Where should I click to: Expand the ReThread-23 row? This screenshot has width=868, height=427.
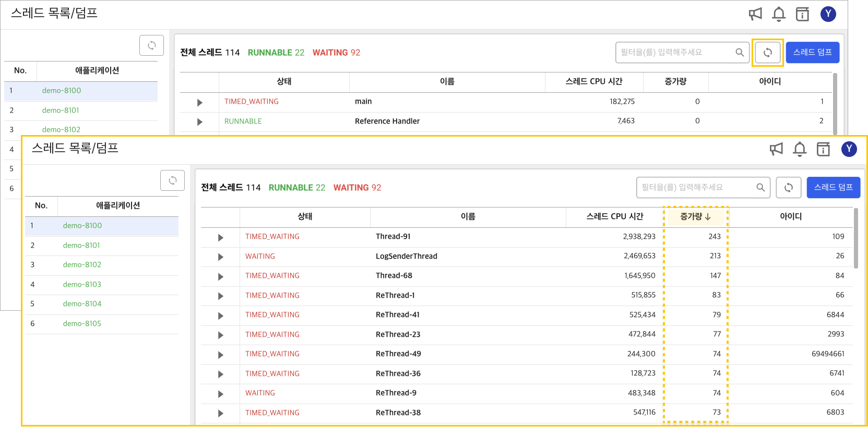click(x=221, y=335)
